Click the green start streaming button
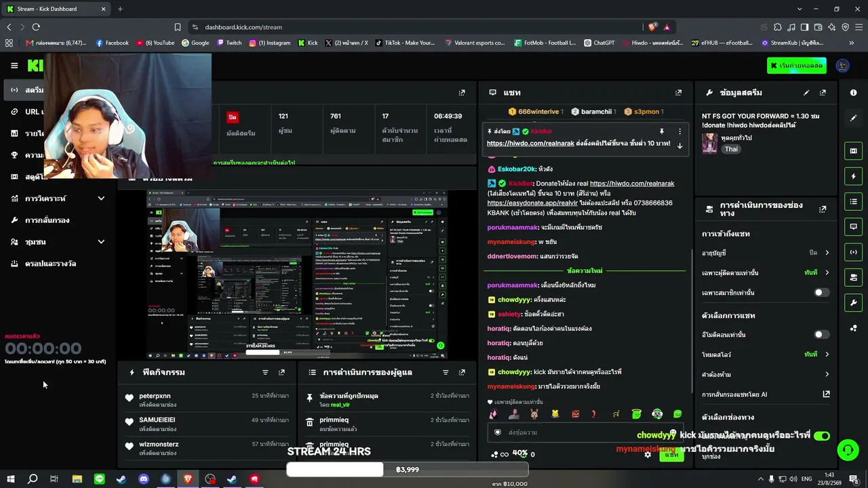The width and height of the screenshot is (868, 488). click(797, 66)
